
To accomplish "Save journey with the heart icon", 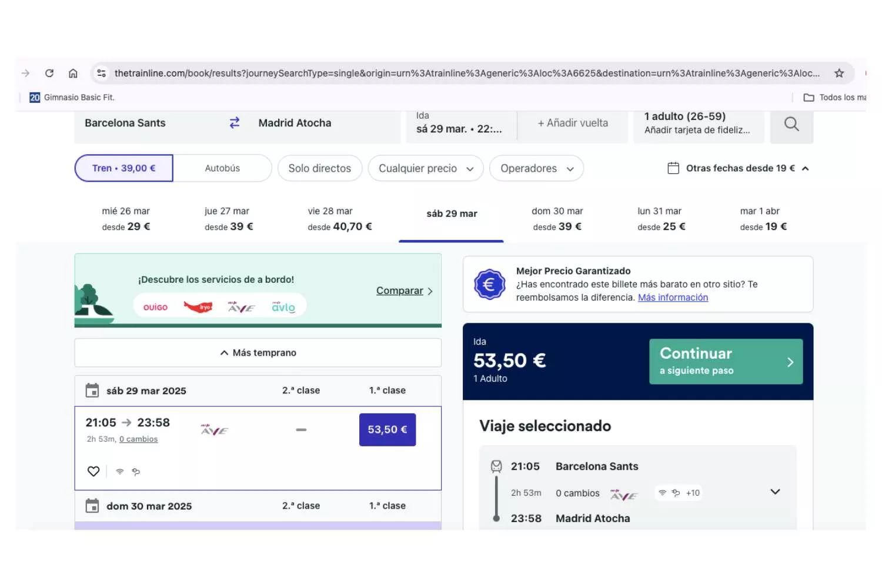I will [x=93, y=472].
